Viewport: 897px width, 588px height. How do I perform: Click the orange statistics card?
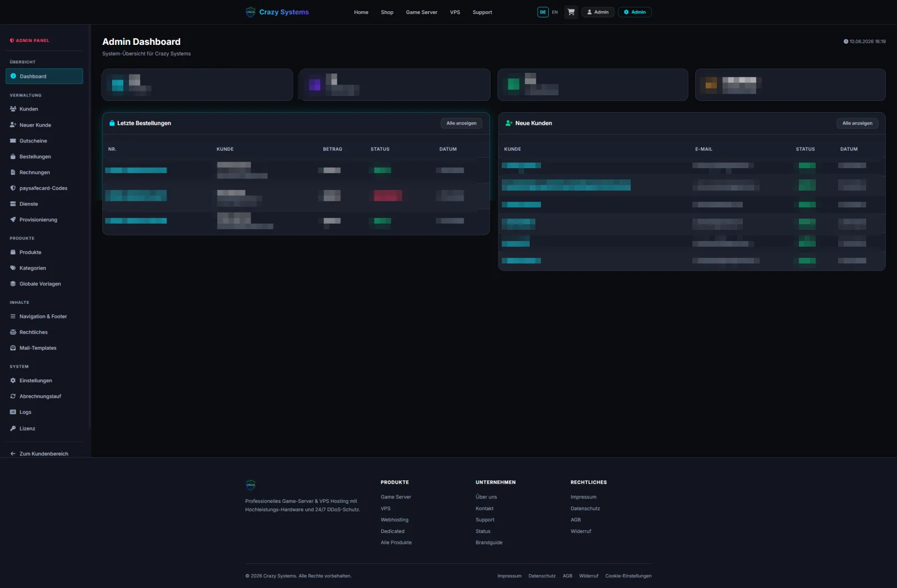(790, 85)
